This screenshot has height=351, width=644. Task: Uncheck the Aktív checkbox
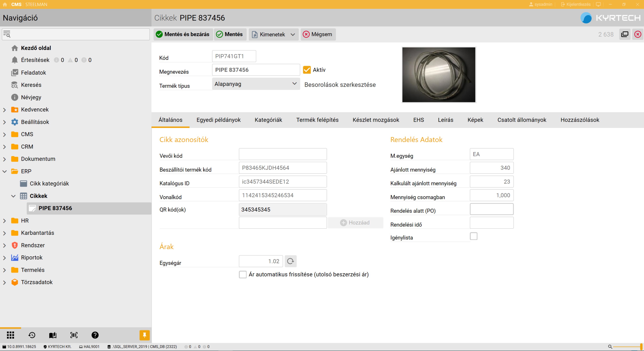click(x=307, y=70)
